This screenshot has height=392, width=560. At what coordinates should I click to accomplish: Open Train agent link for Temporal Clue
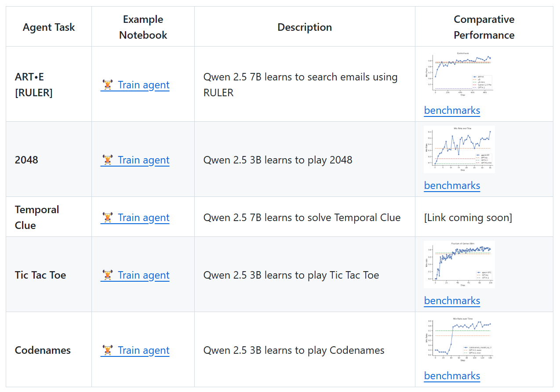click(x=143, y=218)
